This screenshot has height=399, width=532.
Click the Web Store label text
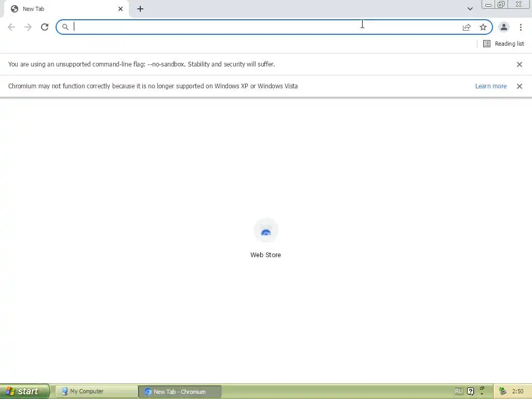click(x=265, y=255)
